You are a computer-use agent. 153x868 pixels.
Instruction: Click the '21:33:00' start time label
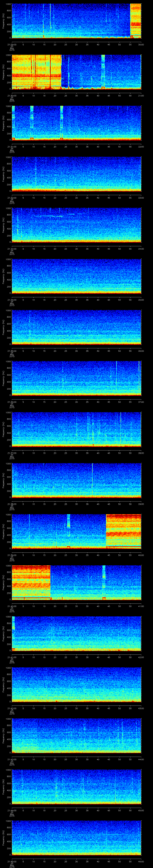(x=12, y=249)
